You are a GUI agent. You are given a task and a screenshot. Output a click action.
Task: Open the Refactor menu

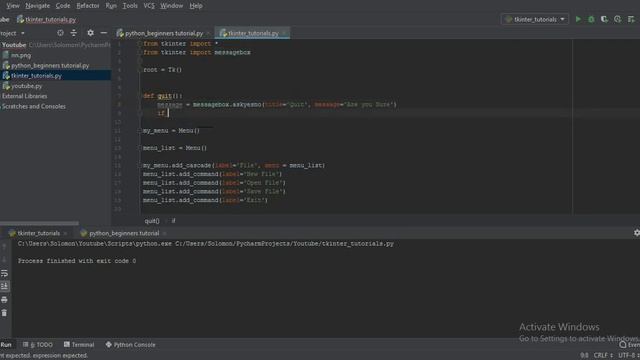pyautogui.click(x=88, y=6)
